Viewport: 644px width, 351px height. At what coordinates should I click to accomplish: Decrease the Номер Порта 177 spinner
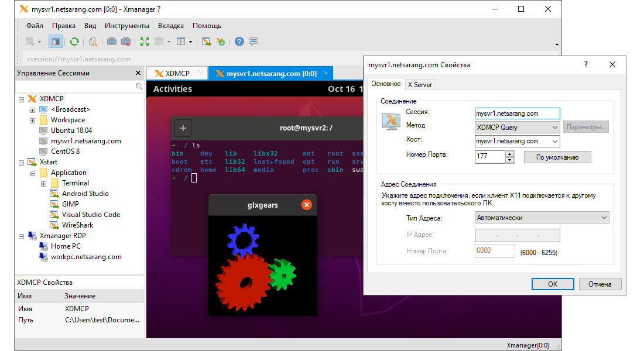pyautogui.click(x=510, y=160)
